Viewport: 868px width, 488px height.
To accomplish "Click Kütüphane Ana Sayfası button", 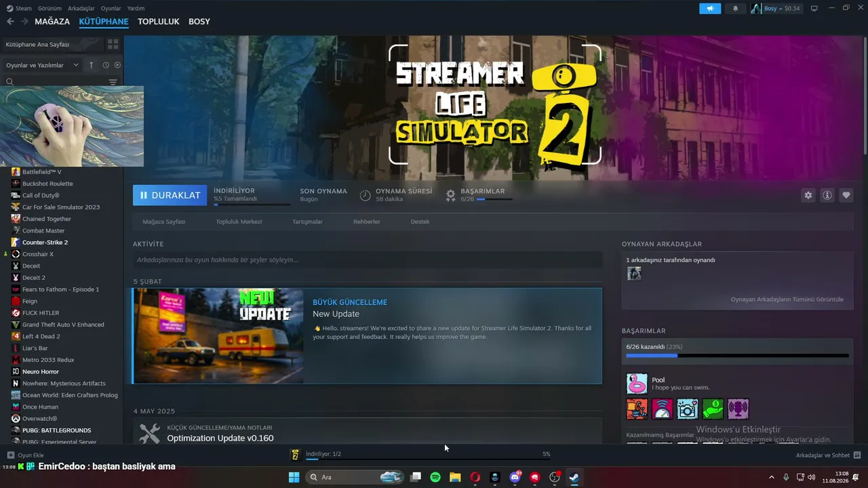I will click(x=52, y=44).
